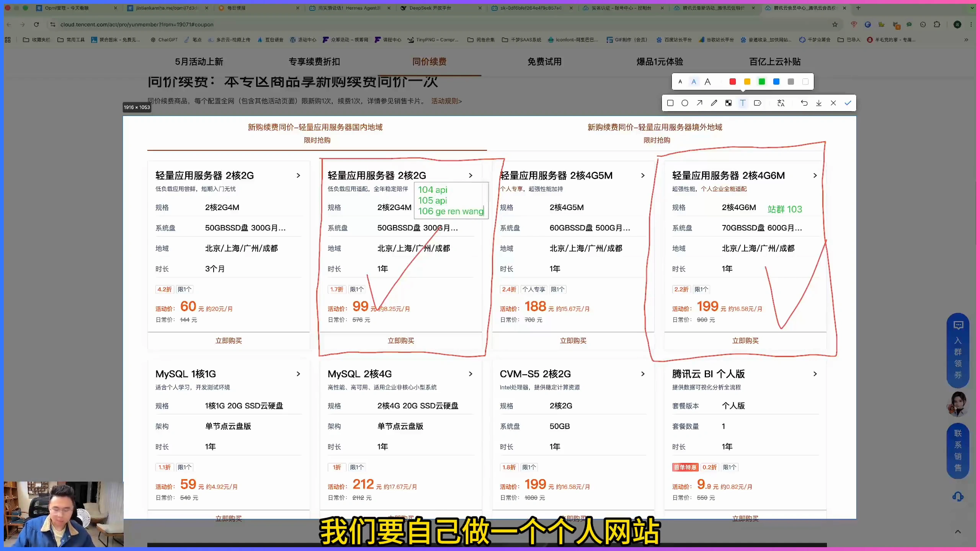This screenshot has height=551, width=980.
Task: Pick the blue color swatch
Action: click(776, 82)
